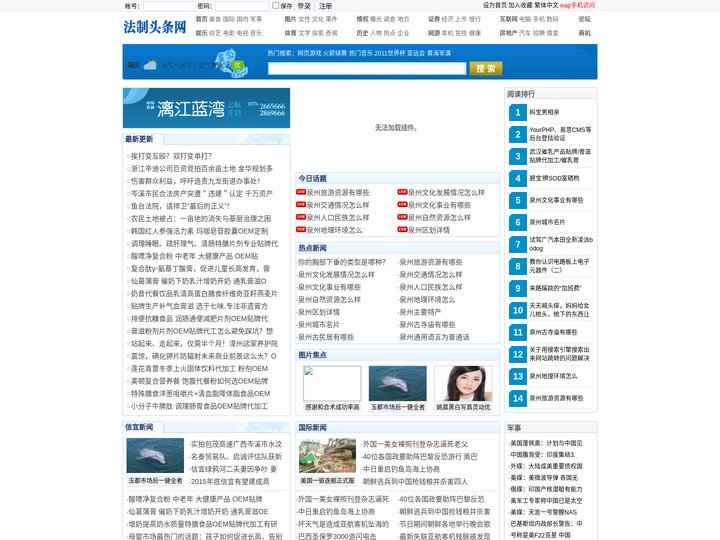Click the 加入收藏 link at top right
Screen dimensions: 720x540
[520, 6]
